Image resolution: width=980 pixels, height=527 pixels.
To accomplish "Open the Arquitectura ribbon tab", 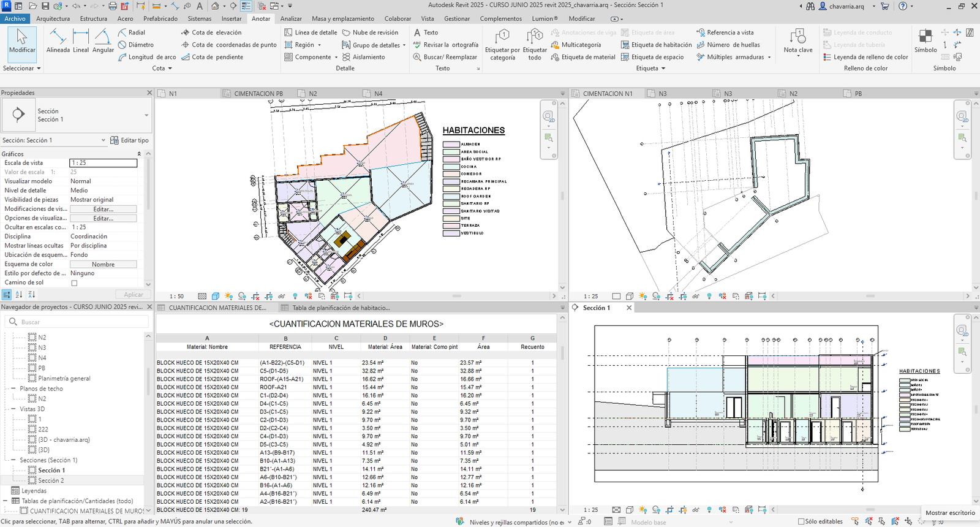I will pyautogui.click(x=53, y=18).
